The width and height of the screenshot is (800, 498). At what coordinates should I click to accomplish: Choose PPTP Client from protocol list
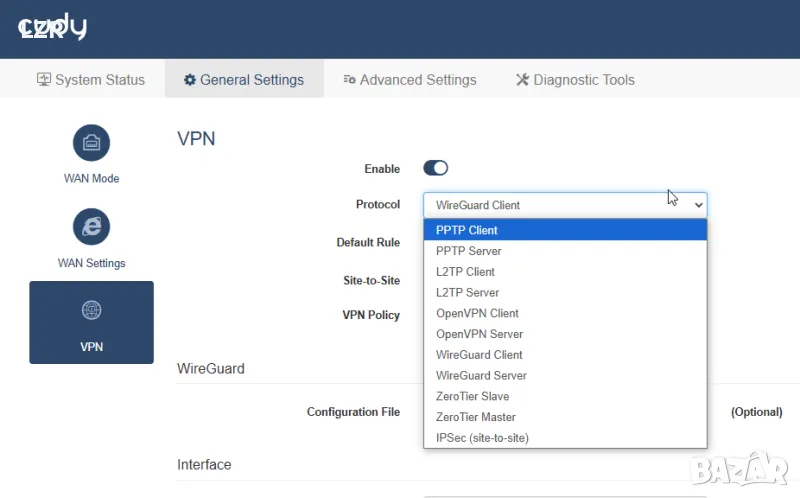point(466,230)
